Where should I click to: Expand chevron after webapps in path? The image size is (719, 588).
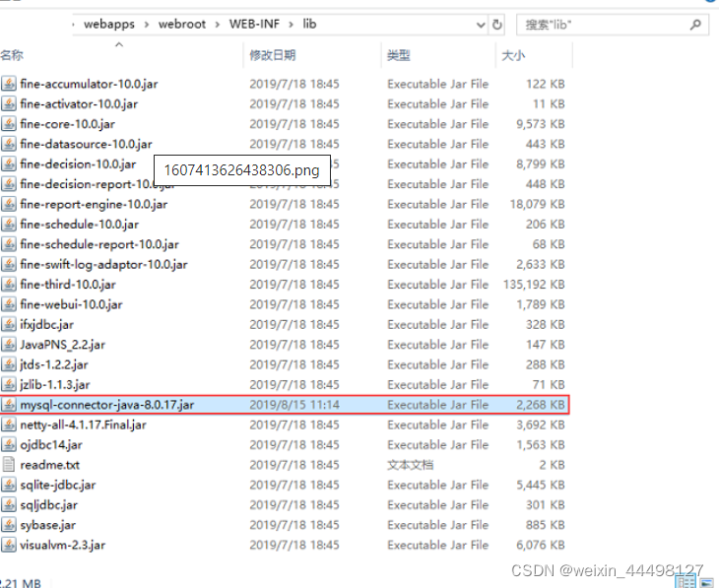click(x=147, y=25)
